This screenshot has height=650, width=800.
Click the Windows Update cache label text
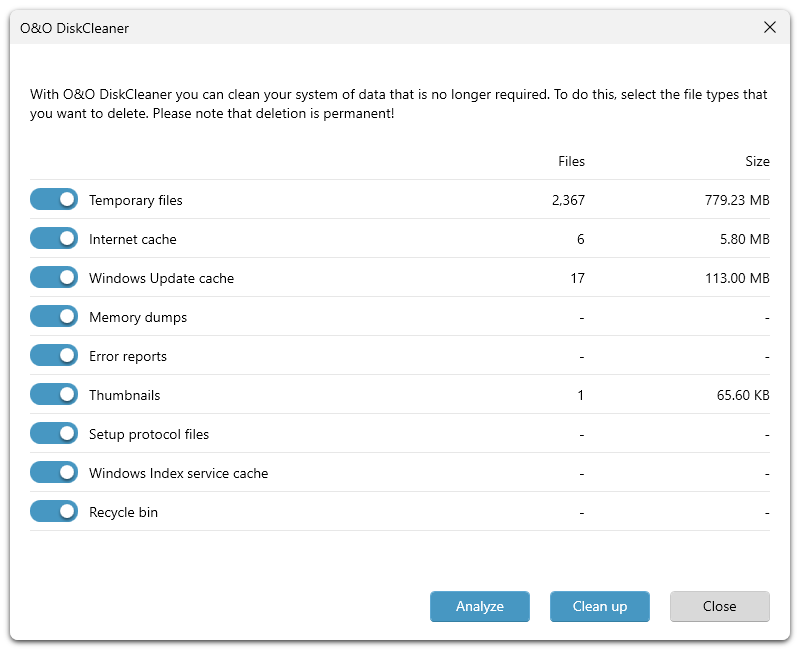point(161,278)
